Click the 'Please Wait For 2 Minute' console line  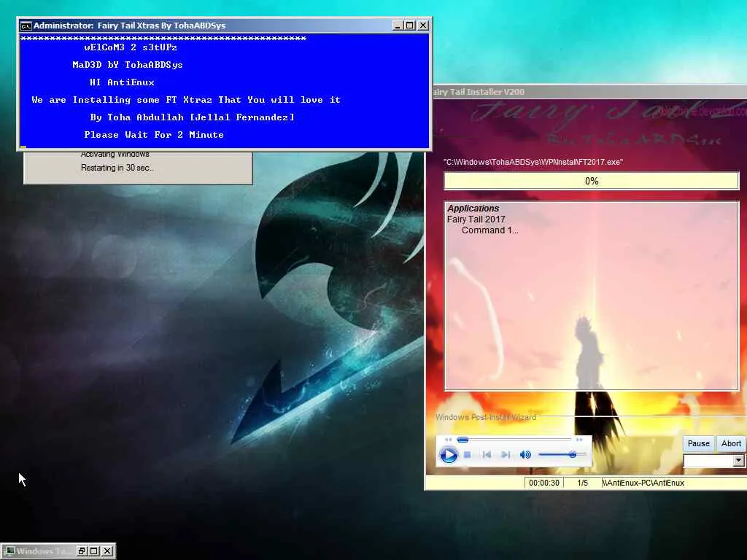[x=154, y=135]
